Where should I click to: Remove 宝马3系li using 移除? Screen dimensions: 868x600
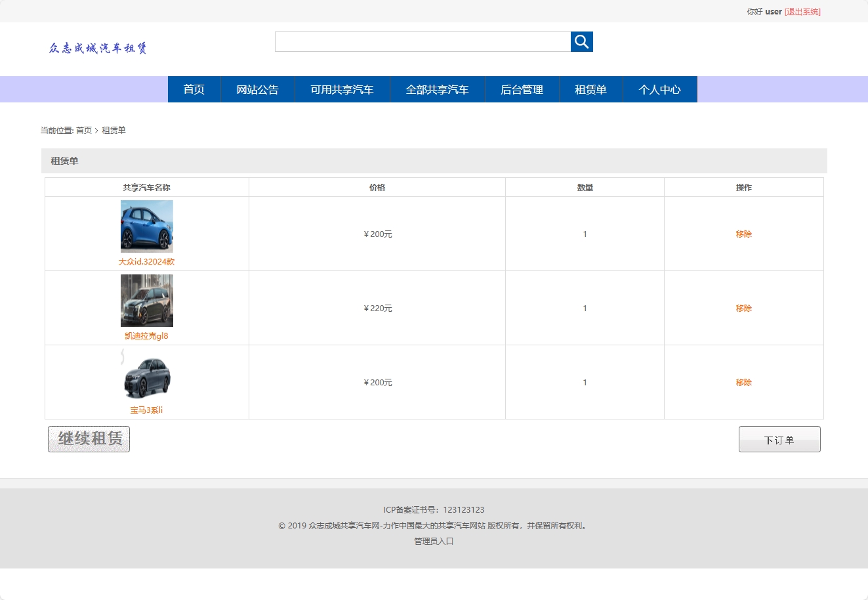[743, 382]
